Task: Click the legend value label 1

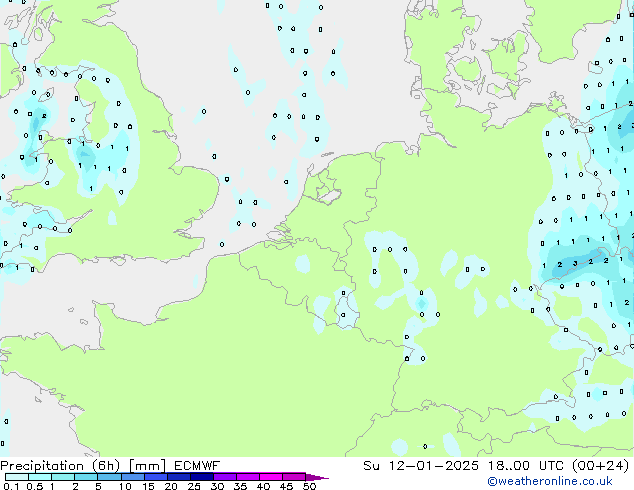Action: [51, 486]
